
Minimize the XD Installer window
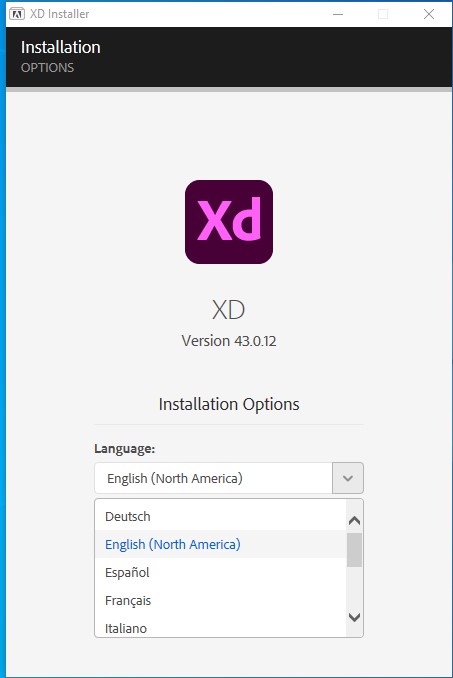click(338, 14)
